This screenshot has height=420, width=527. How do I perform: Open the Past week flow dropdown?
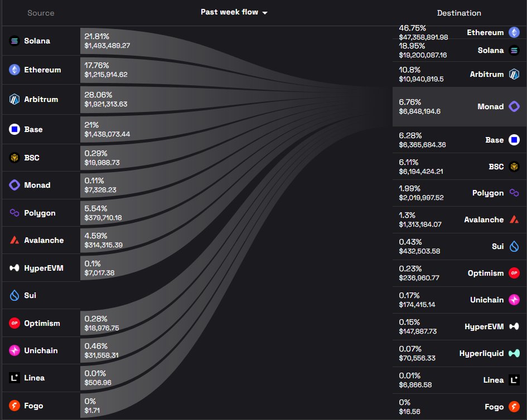tap(234, 12)
